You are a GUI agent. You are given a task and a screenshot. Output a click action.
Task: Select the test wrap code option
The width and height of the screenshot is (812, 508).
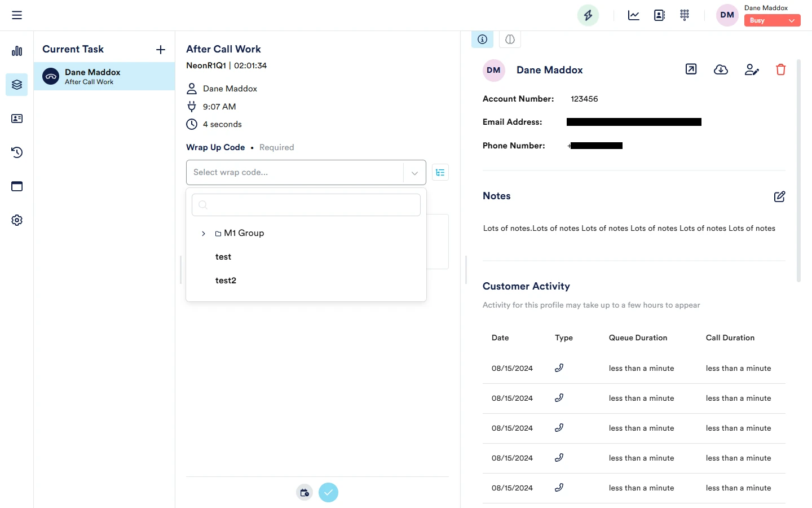223,257
